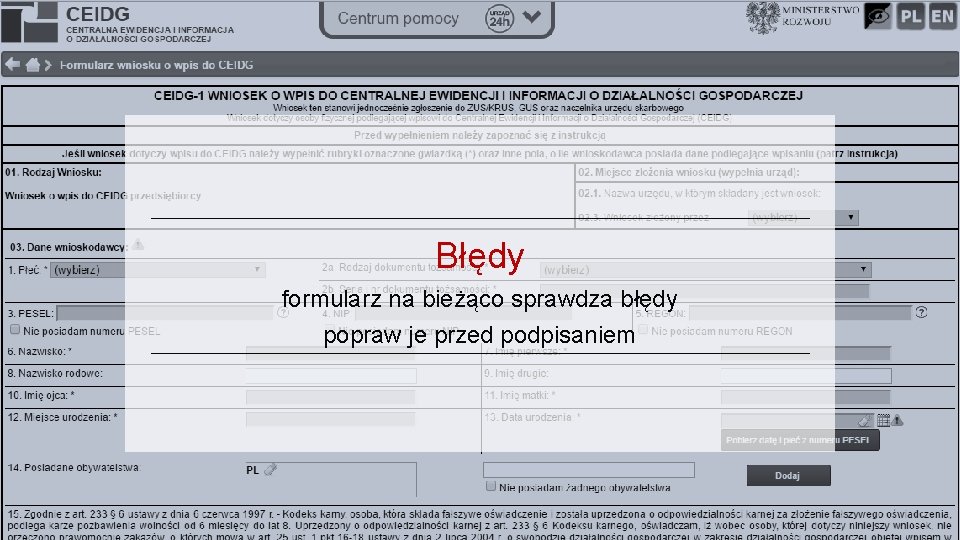Click the warning icon next to Dane wnioskodawcy

pyautogui.click(x=138, y=245)
